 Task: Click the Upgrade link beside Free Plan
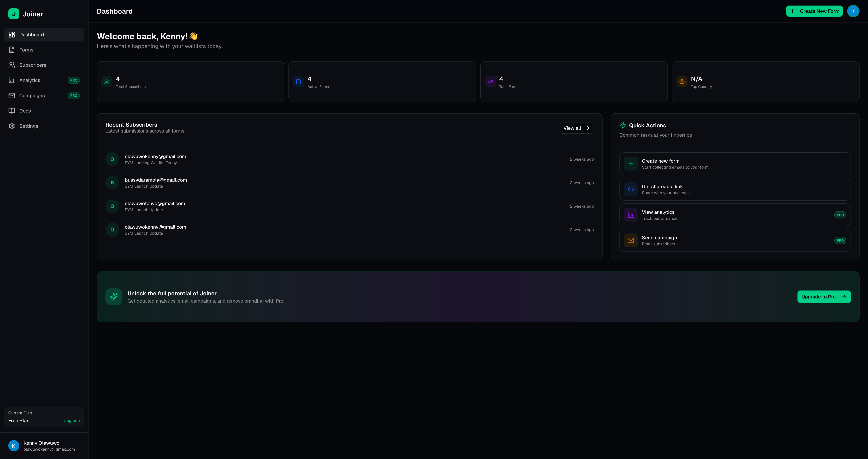click(71, 421)
